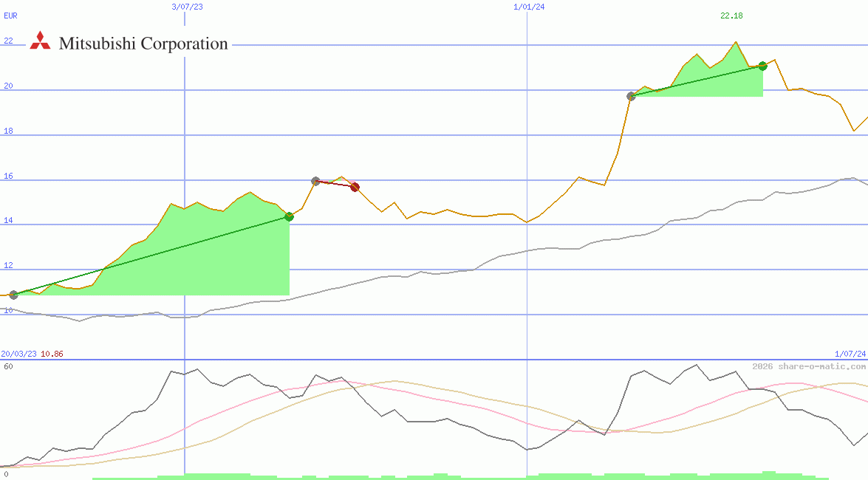Select the grey marker starting the rightmost green area

point(631,96)
